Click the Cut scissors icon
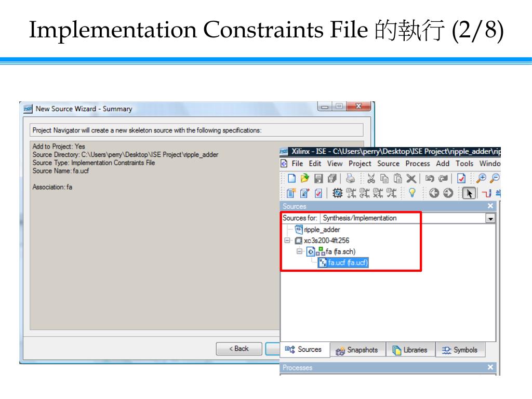Screen dimensions: 532x399 [371, 179]
